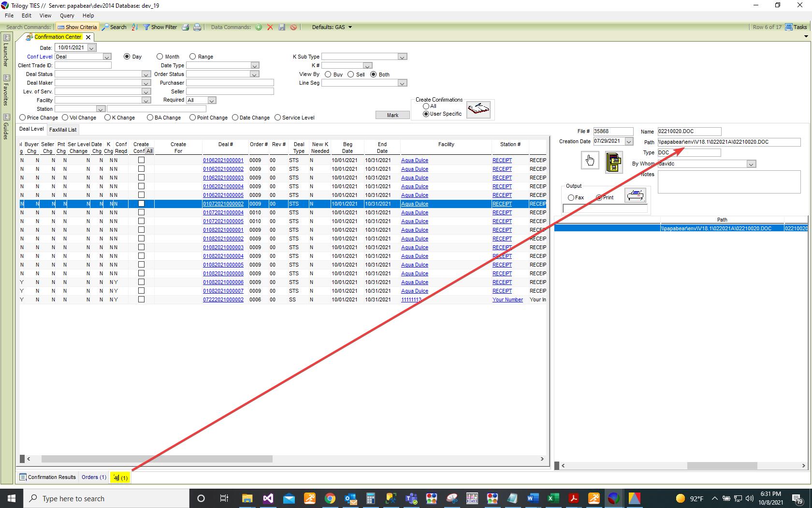Open the By Whom dropdown

click(751, 164)
